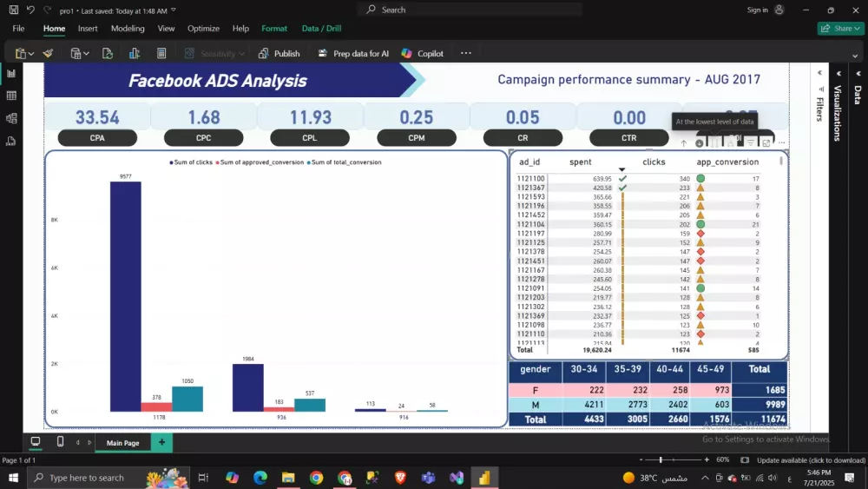Go to the previous page tab arrow
This screenshot has width=868, height=489.
(x=77, y=442)
